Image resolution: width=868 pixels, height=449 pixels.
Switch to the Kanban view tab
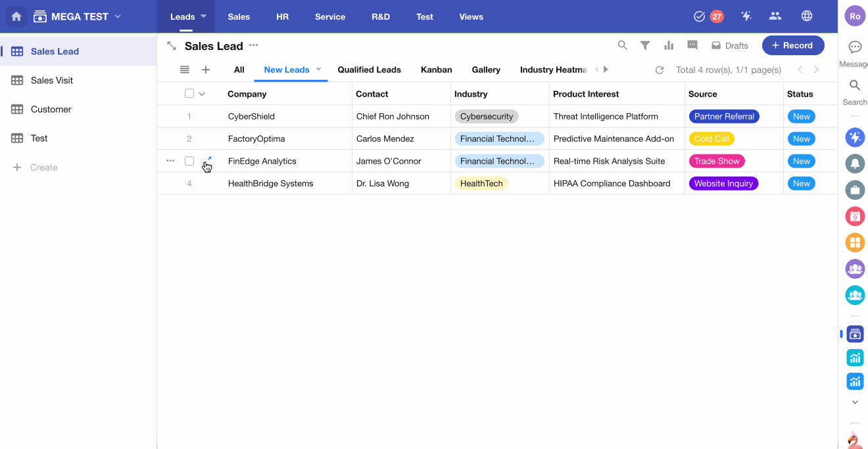tap(436, 70)
